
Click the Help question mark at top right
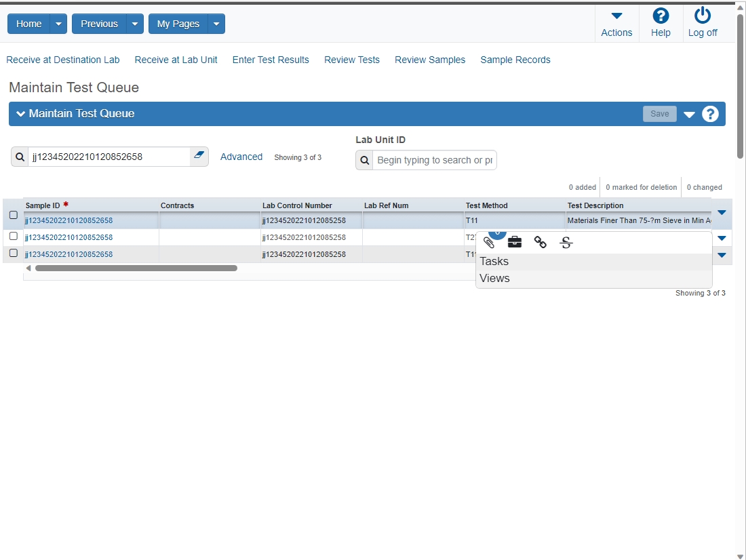tap(661, 16)
